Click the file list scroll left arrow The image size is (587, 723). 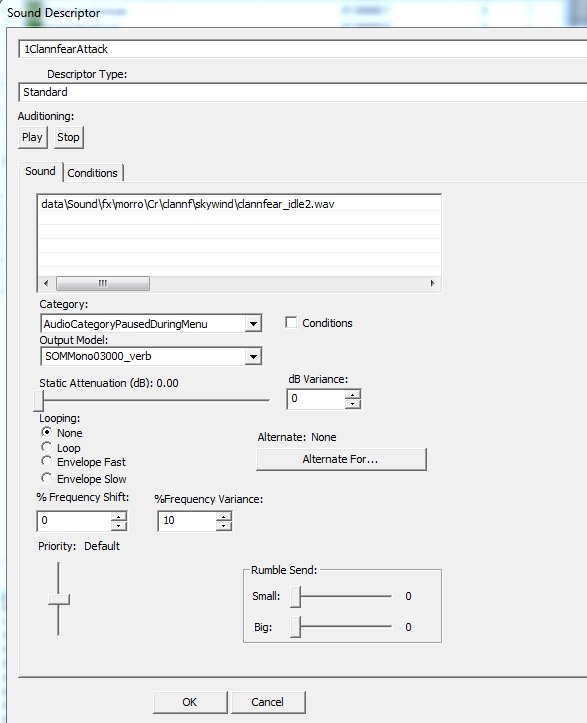(x=46, y=283)
